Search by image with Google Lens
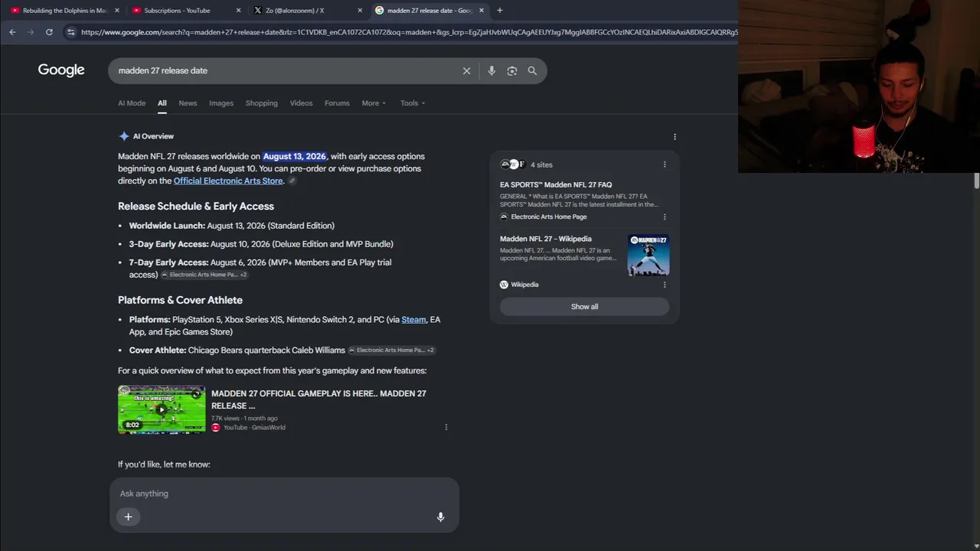 pos(512,70)
